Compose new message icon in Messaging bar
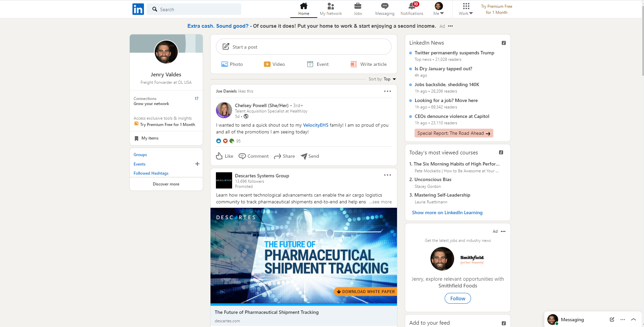The height and width of the screenshot is (327, 644). [612, 319]
